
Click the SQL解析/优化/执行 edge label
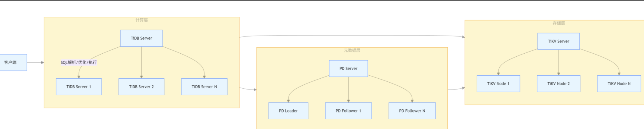[79, 62]
